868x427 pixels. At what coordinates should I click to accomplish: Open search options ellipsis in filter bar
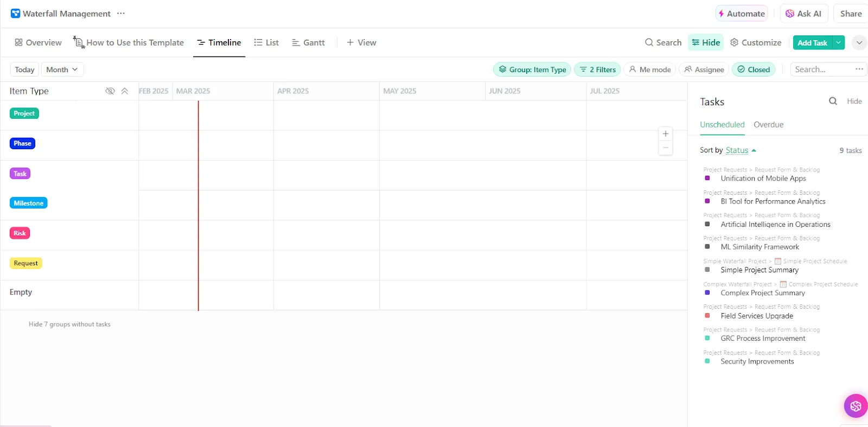pyautogui.click(x=859, y=69)
